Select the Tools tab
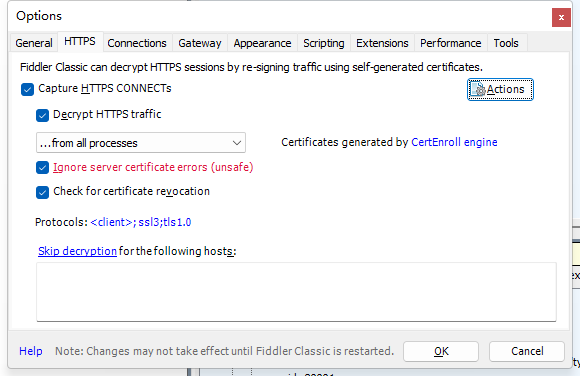 tap(506, 43)
